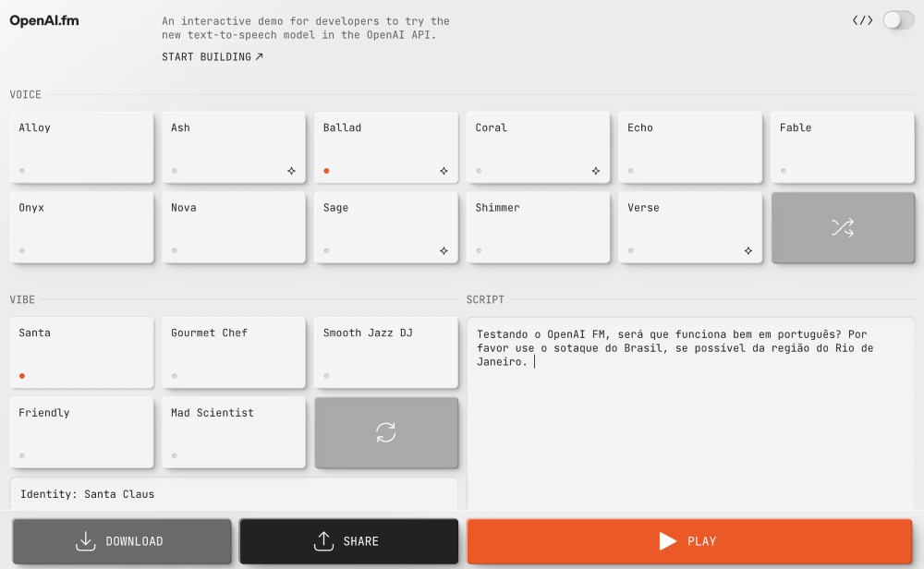Click the sparkle icon on Verse card
Image resolution: width=924 pixels, height=569 pixels.
click(x=748, y=251)
